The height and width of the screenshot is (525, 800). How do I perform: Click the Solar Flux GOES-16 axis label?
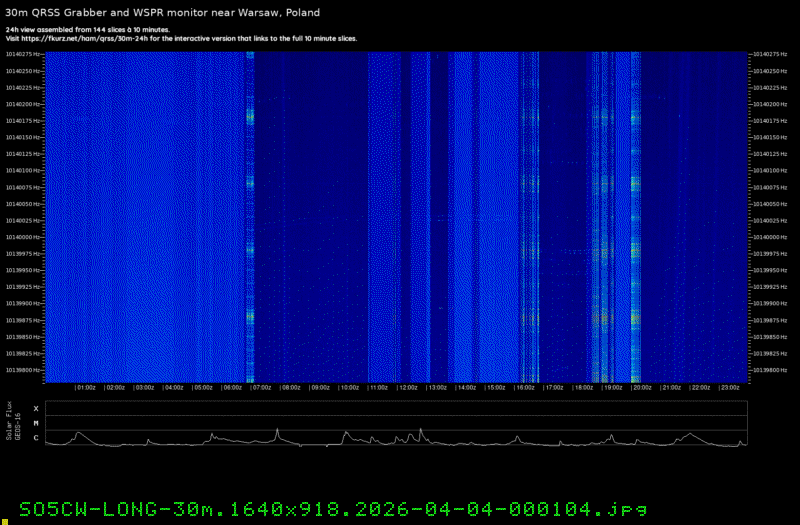[x=12, y=424]
